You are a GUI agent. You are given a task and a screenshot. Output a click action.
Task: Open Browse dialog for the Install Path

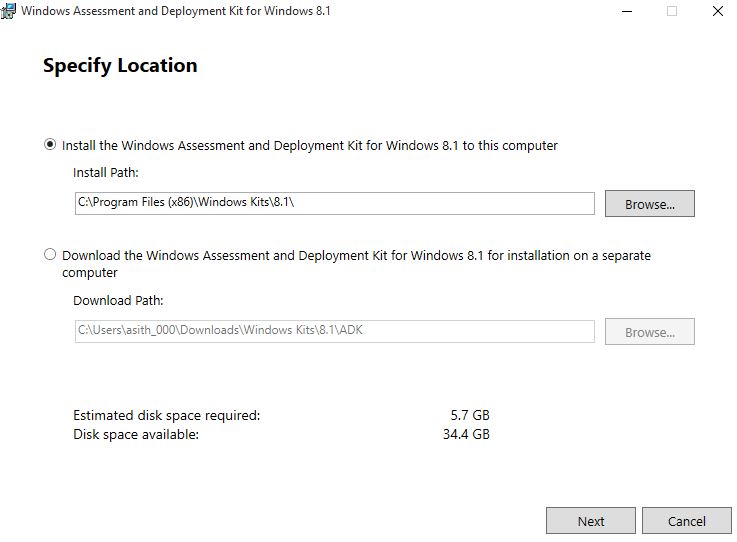click(650, 204)
